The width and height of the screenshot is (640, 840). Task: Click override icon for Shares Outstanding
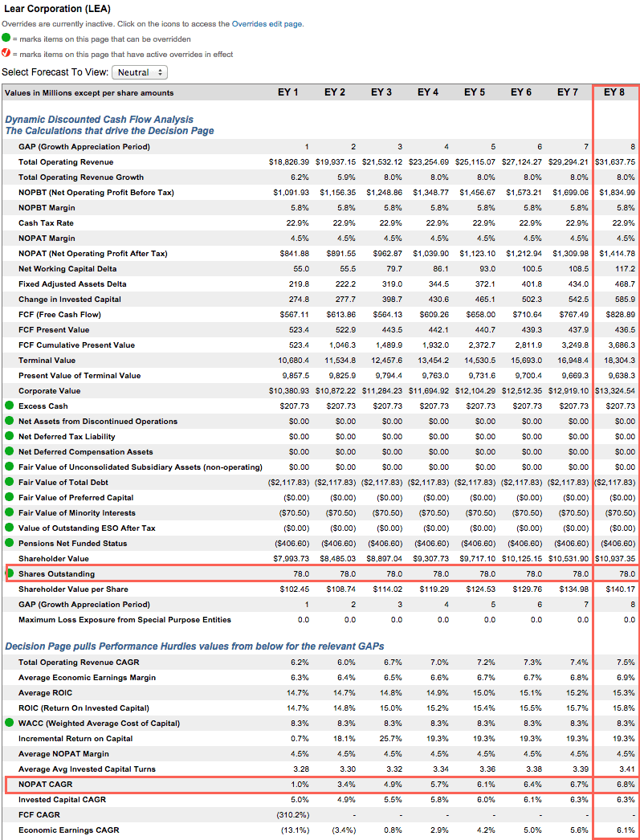tap(10, 573)
